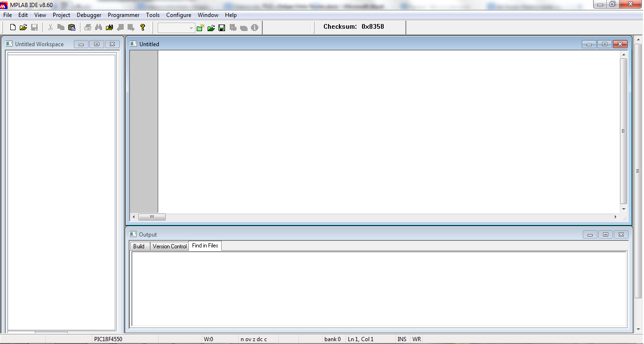Screen dimensions: 644x344
Task: Click 'Ln 1, Col 1' cursor position
Action: [361, 339]
